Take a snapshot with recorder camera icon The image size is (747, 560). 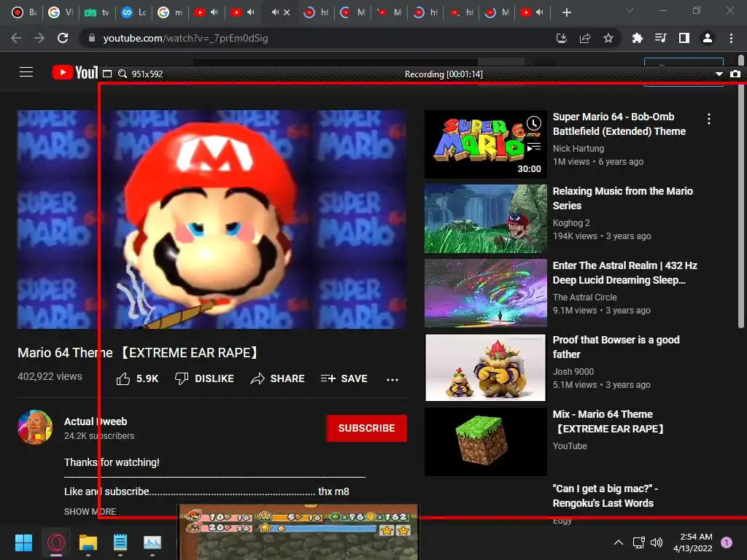click(735, 74)
